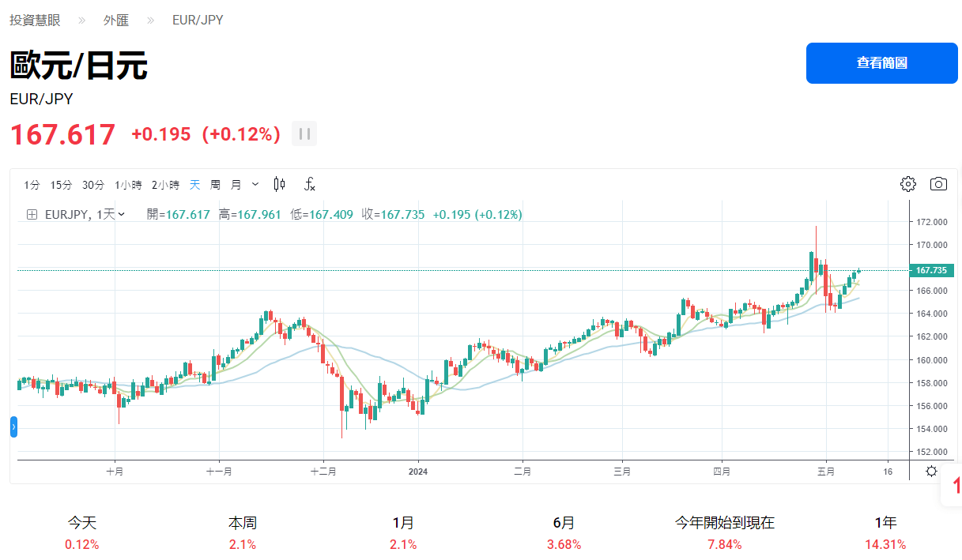Open chart settings gear in toolbar
Image resolution: width=962 pixels, height=560 pixels.
(908, 184)
